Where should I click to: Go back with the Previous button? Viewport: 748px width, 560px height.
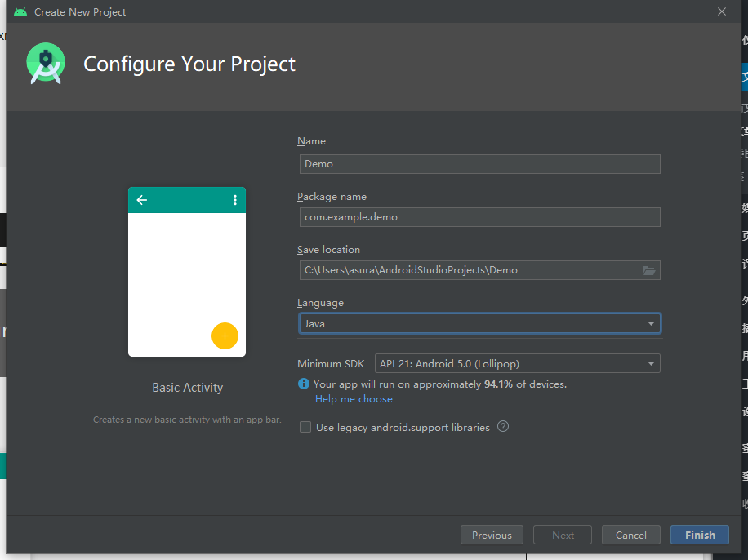[492, 535]
